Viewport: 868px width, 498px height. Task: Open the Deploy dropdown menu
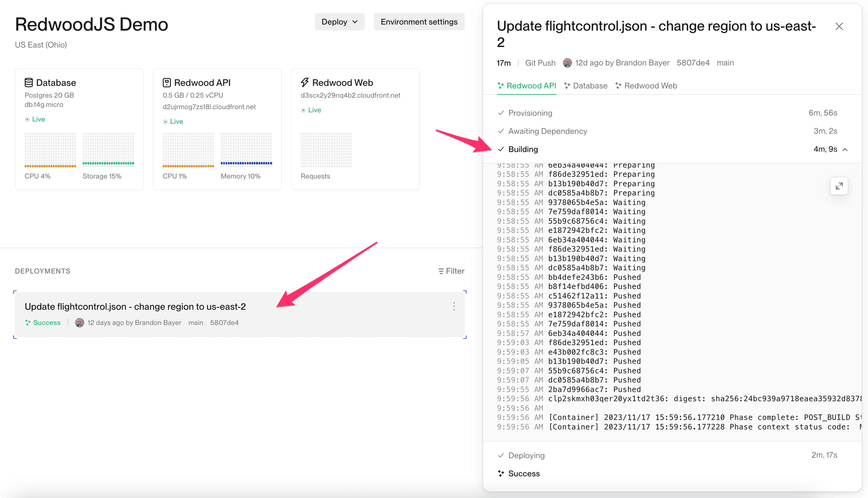[x=340, y=22]
